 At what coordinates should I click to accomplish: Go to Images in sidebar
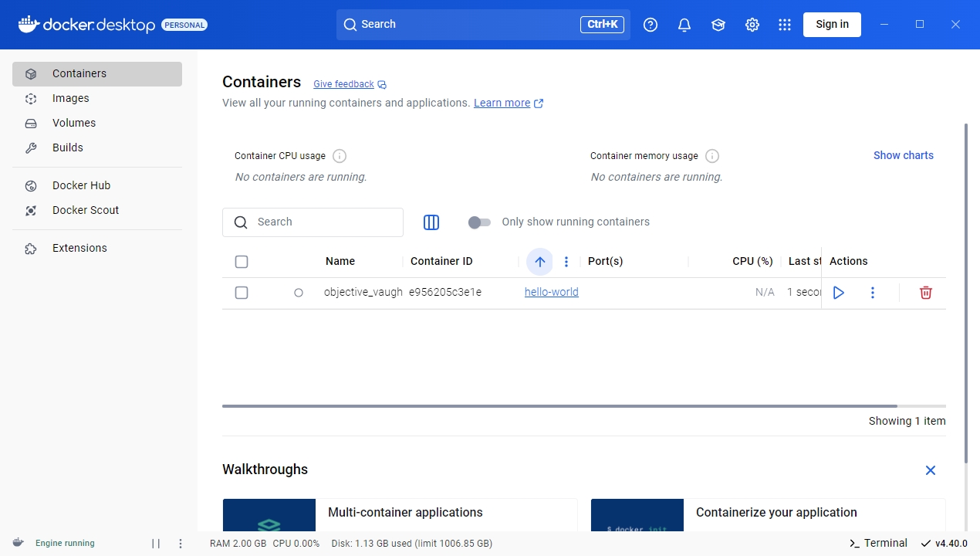(97, 99)
